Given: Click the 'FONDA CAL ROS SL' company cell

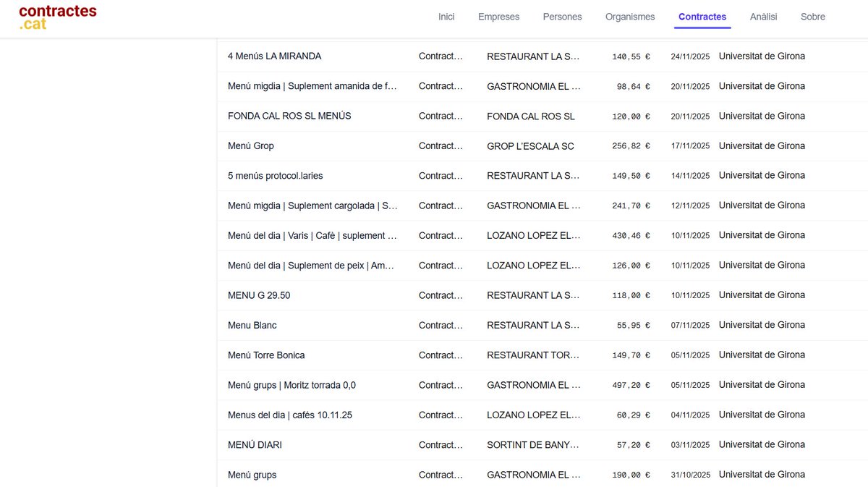Looking at the screenshot, I should 531,117.
